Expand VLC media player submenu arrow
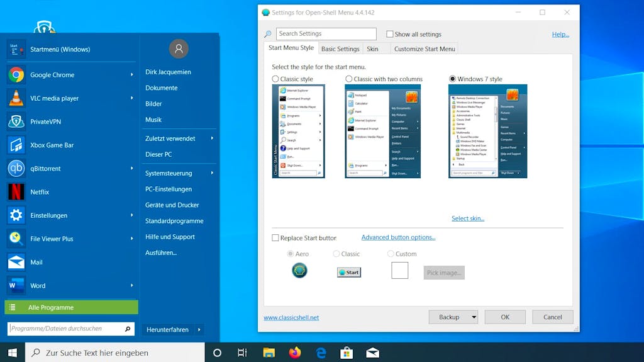This screenshot has width=644, height=362. (132, 98)
